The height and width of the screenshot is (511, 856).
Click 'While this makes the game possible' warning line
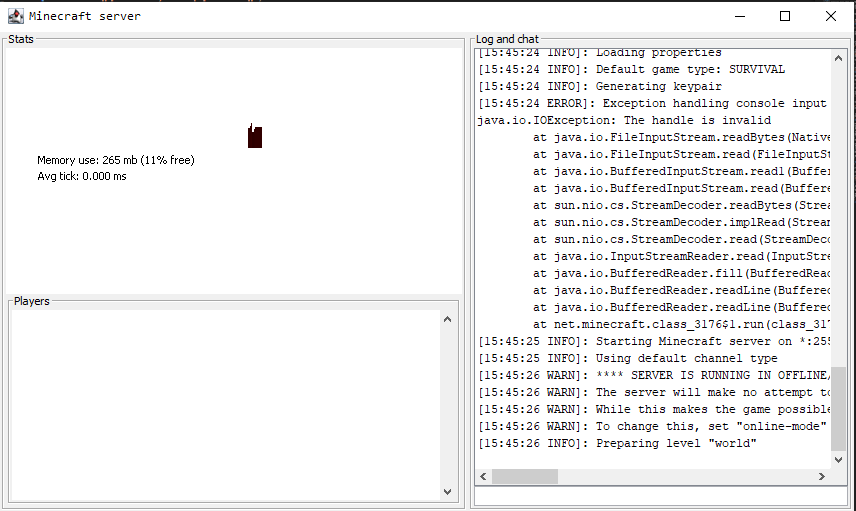click(x=654, y=409)
